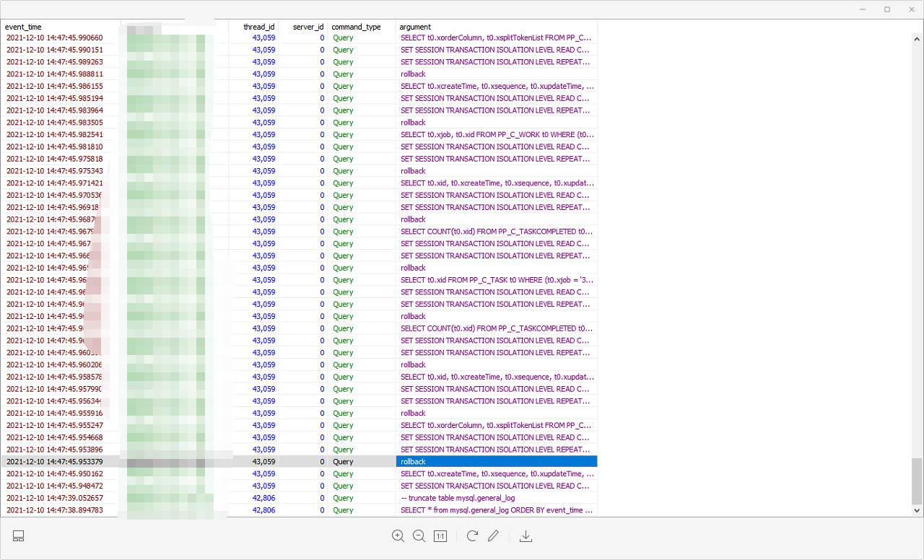Show image at 1:1 actual size
924x560 pixels.
[x=440, y=536]
